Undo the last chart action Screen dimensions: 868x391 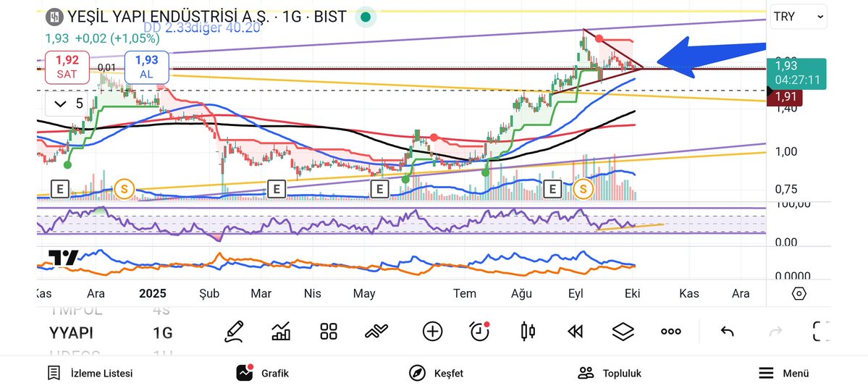[727, 332]
